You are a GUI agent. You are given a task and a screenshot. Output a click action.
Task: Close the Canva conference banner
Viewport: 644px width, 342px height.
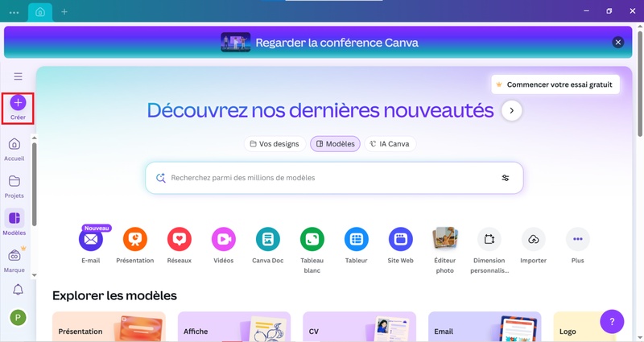tap(617, 43)
